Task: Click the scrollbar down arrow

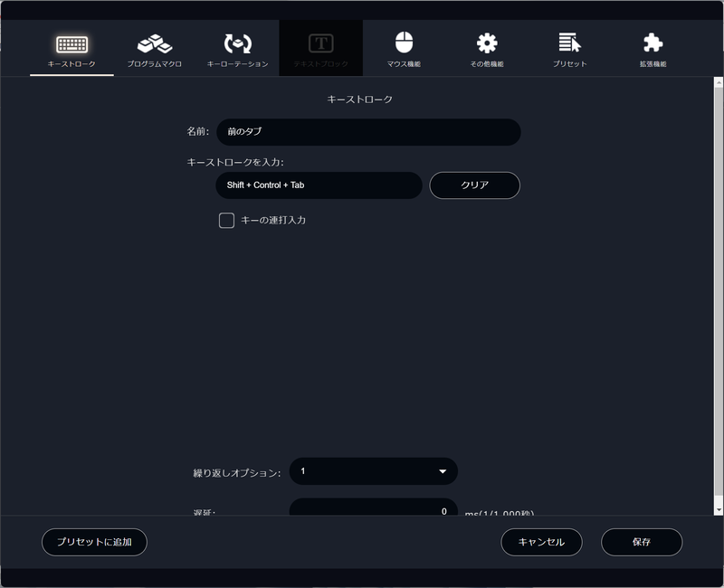Action: click(x=719, y=509)
